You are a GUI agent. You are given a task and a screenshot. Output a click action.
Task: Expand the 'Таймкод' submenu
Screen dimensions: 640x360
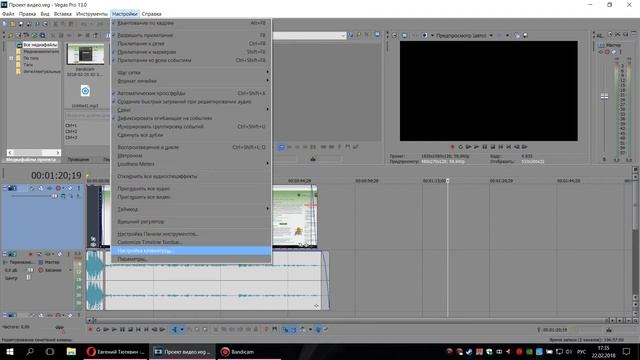(x=191, y=209)
